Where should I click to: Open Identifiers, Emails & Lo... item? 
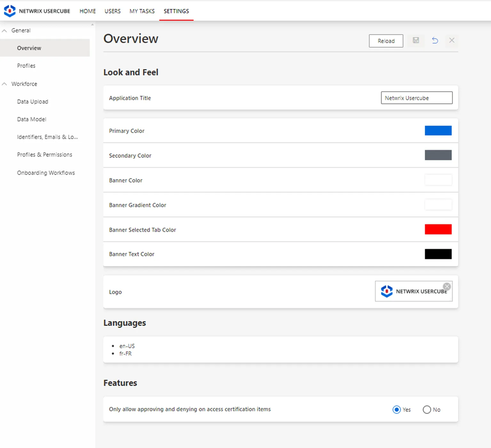47,137
